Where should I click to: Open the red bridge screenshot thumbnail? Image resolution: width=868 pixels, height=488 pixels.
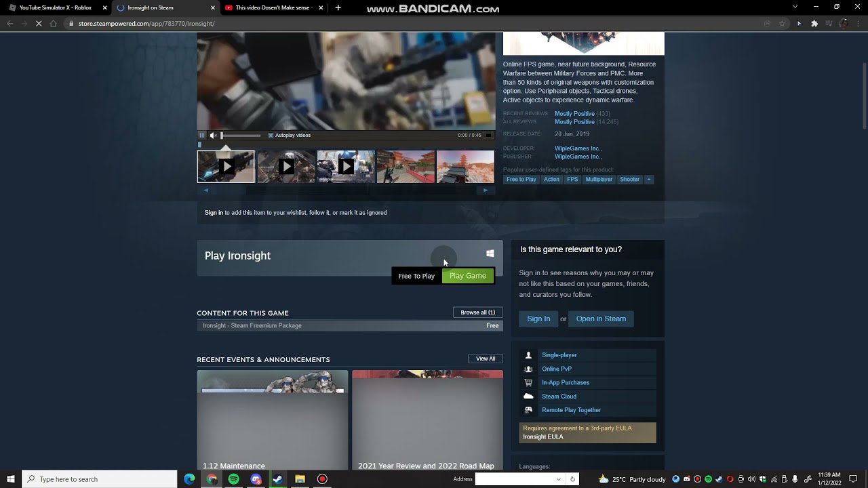coord(406,167)
